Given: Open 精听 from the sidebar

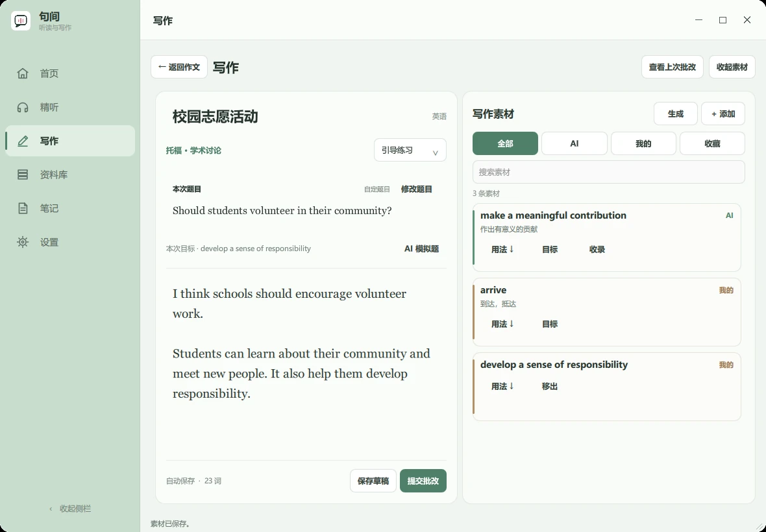Looking at the screenshot, I should pos(70,107).
